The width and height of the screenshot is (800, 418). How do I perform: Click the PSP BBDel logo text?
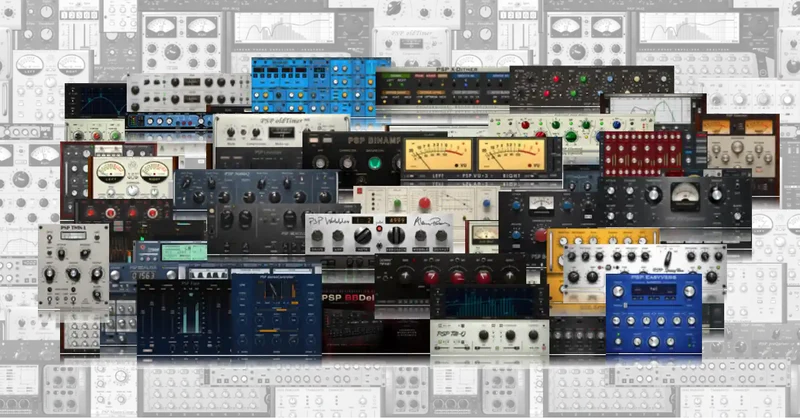pos(349,298)
